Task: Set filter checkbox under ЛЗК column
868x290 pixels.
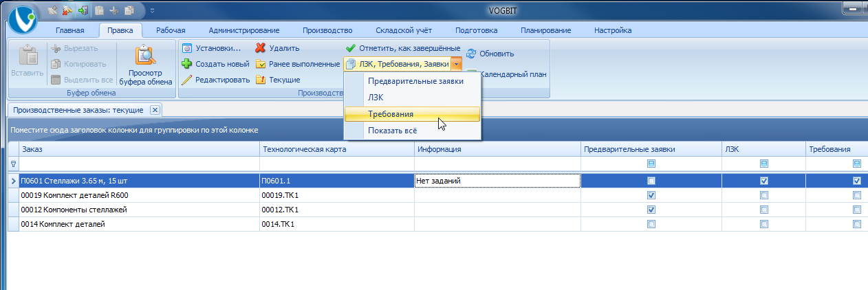Action: click(763, 164)
